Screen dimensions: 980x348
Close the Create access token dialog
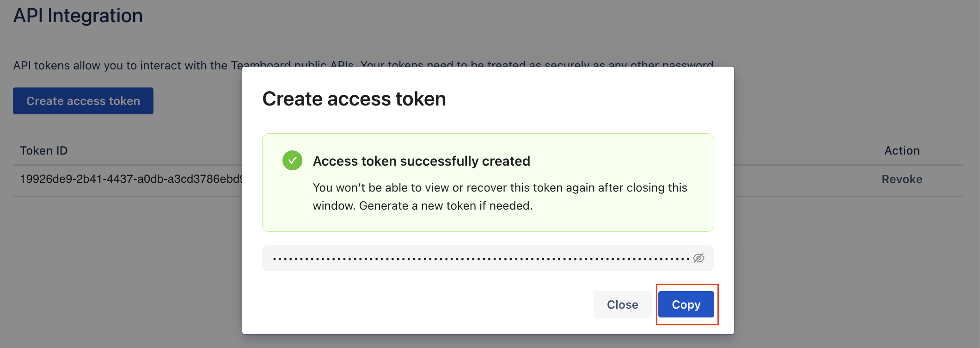pos(622,304)
